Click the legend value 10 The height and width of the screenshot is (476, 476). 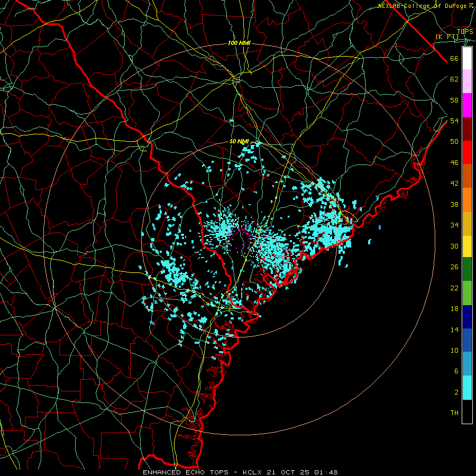454,351
